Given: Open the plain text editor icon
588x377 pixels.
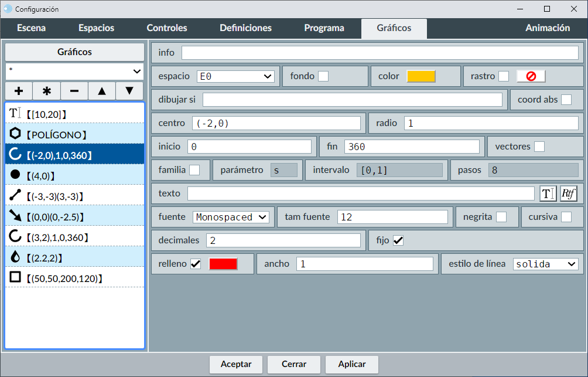Looking at the screenshot, I should point(548,193).
